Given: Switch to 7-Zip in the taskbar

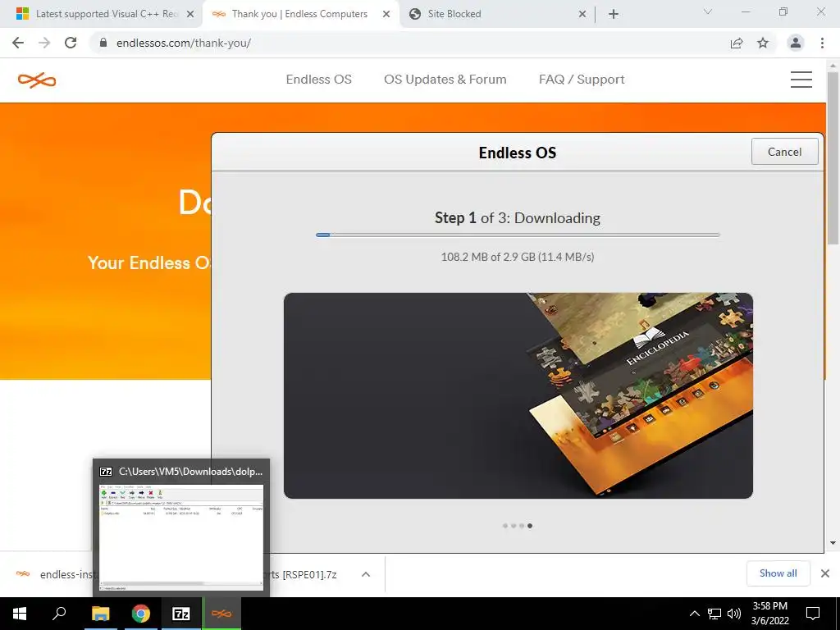Looking at the screenshot, I should (181, 614).
